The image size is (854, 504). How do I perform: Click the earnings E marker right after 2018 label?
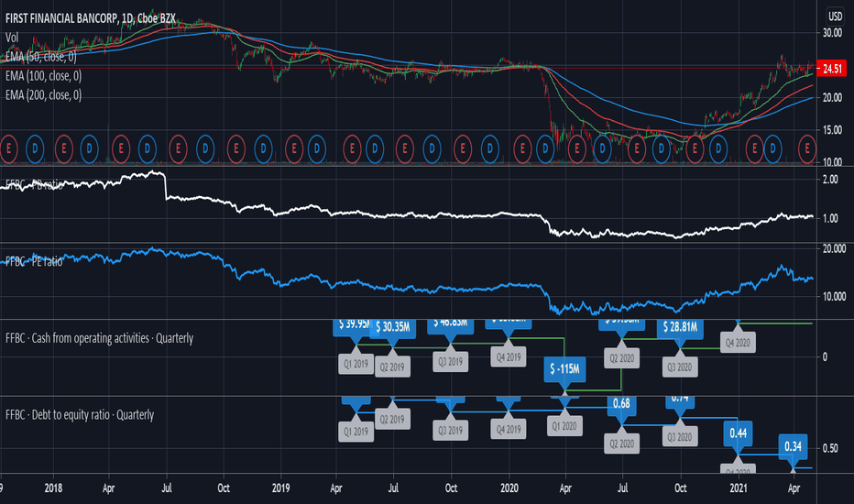[x=64, y=148]
